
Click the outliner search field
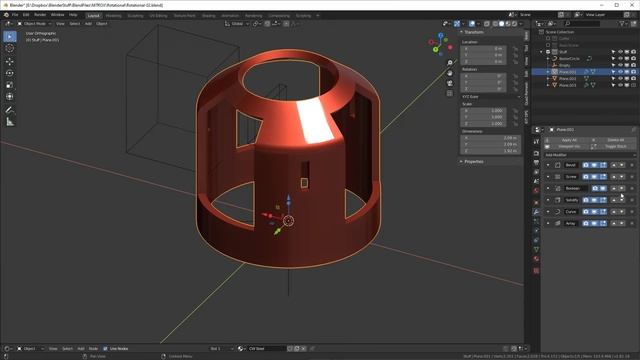pos(583,24)
